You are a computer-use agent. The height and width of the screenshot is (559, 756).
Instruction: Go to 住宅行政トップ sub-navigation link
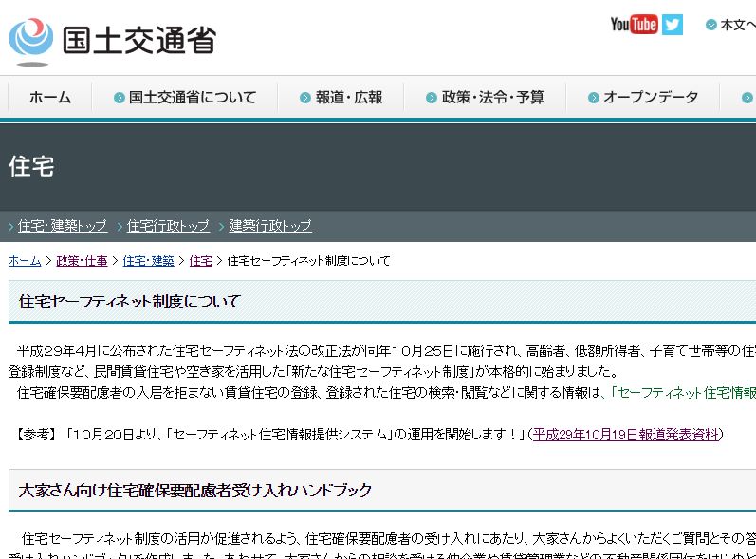168,226
